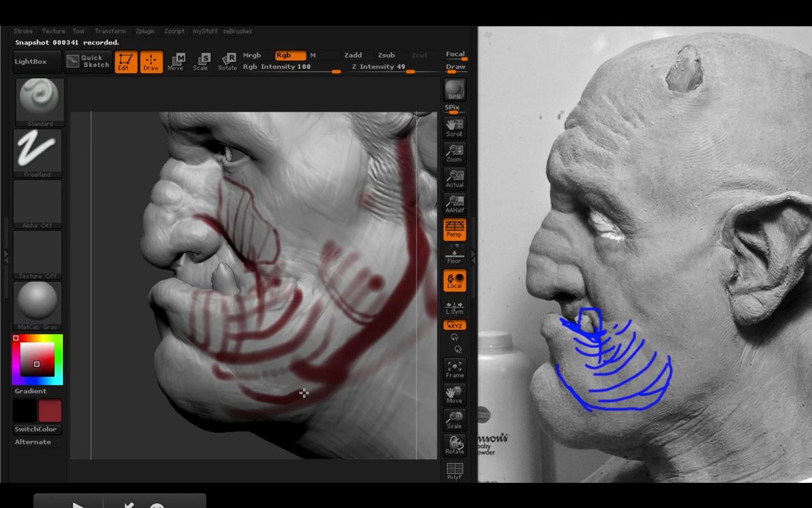Open the FreeHand stroke picker

(x=38, y=154)
